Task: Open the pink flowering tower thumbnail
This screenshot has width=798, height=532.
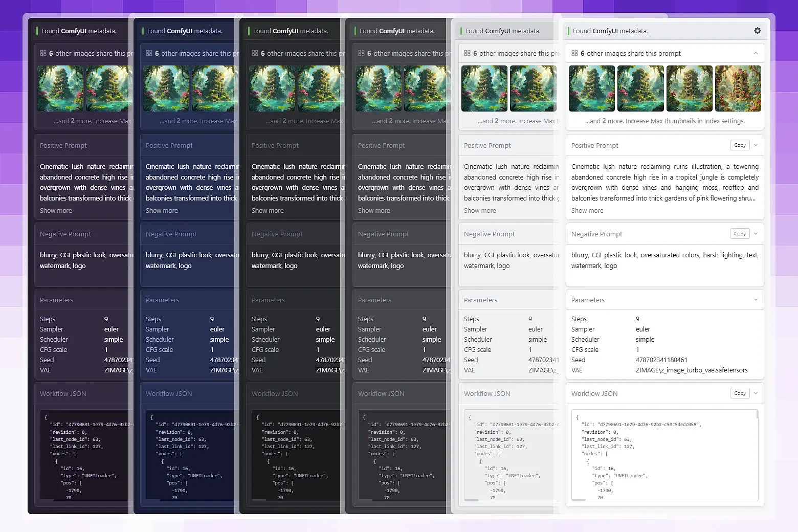Action: tap(738, 88)
